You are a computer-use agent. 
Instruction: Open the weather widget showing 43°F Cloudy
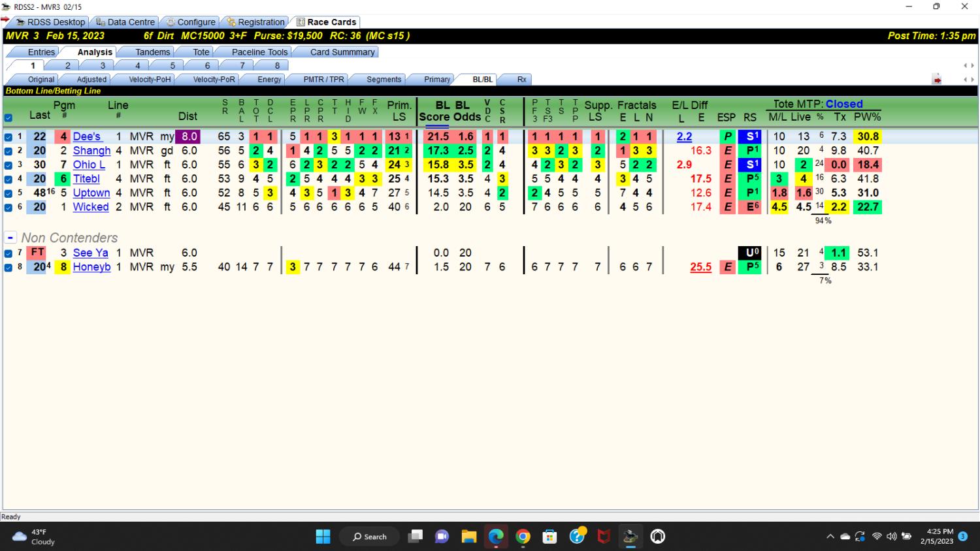click(34, 537)
